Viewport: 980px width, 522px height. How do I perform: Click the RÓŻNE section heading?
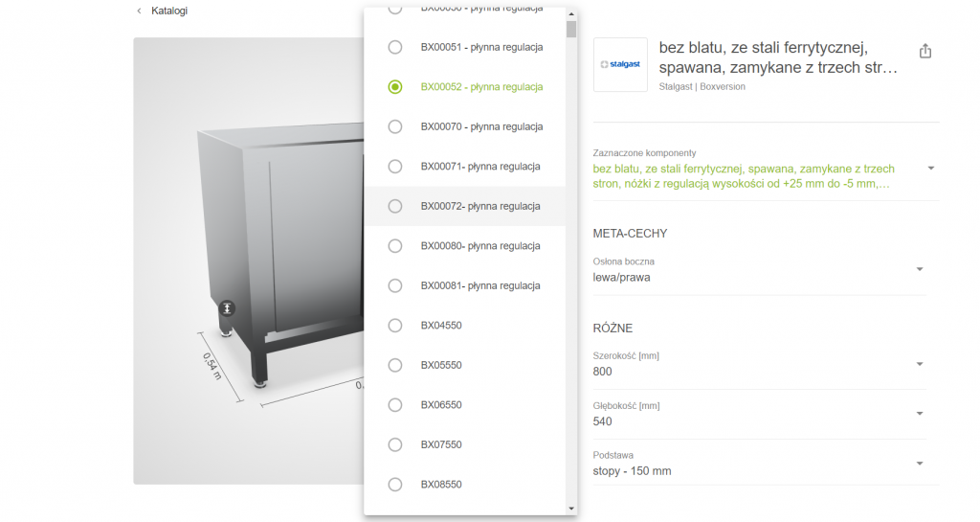point(612,329)
